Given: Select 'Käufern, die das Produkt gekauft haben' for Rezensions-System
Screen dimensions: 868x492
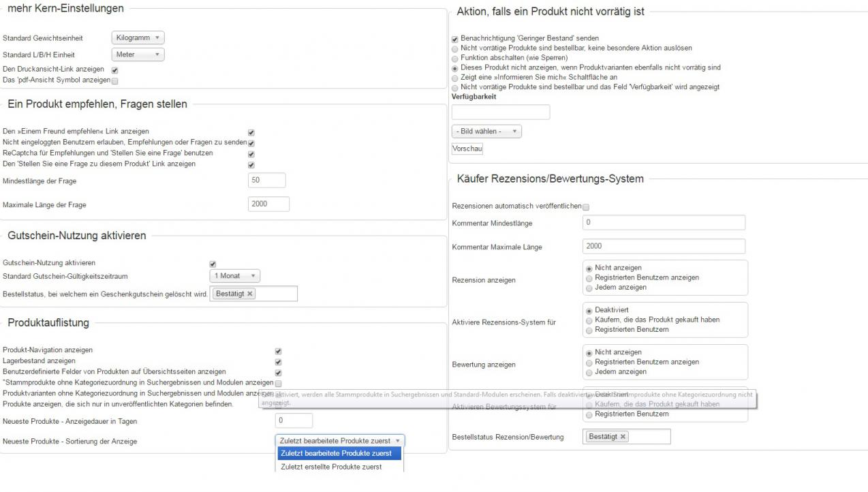Looking at the screenshot, I should [x=589, y=320].
